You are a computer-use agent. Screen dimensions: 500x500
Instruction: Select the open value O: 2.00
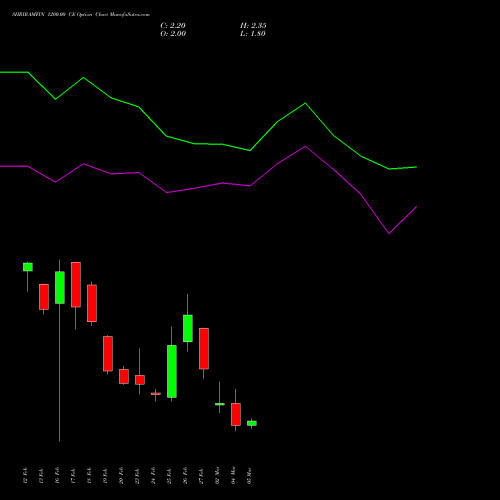(173, 34)
